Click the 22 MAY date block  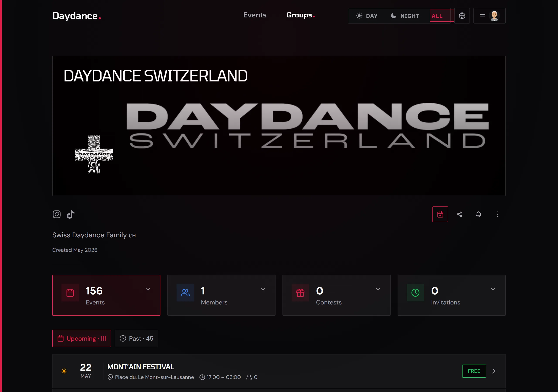(x=86, y=371)
